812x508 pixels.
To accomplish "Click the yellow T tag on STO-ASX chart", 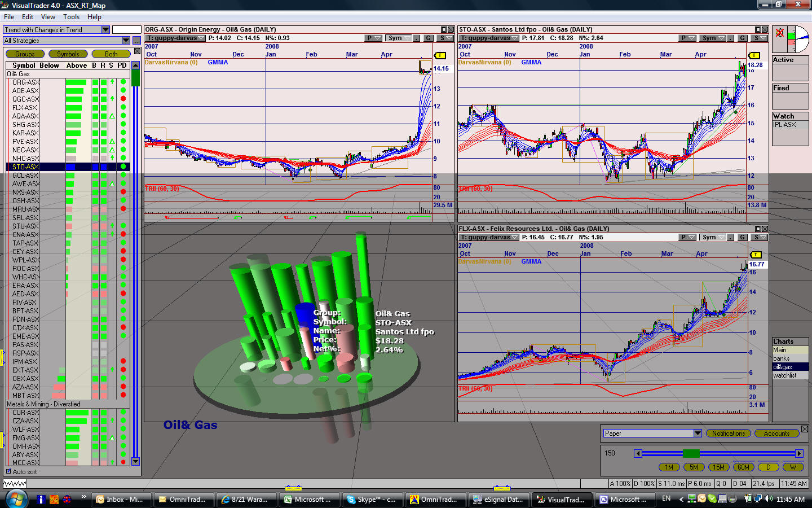I will tap(754, 55).
